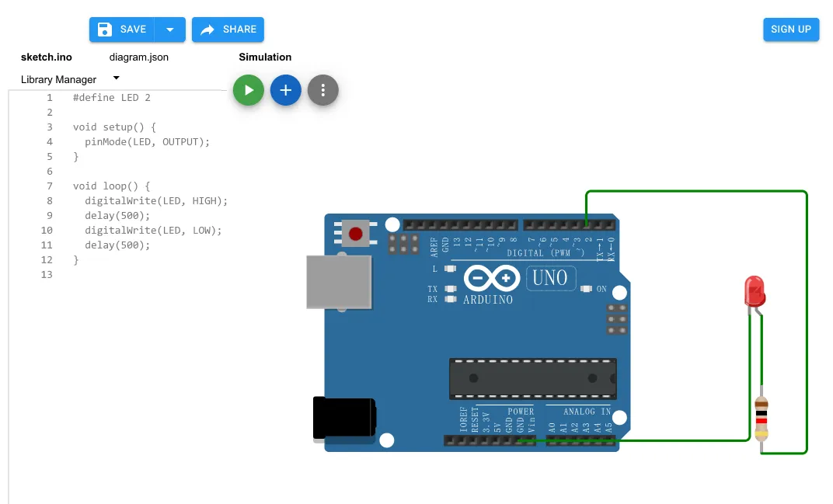Click line number 13 in the editor

point(47,275)
